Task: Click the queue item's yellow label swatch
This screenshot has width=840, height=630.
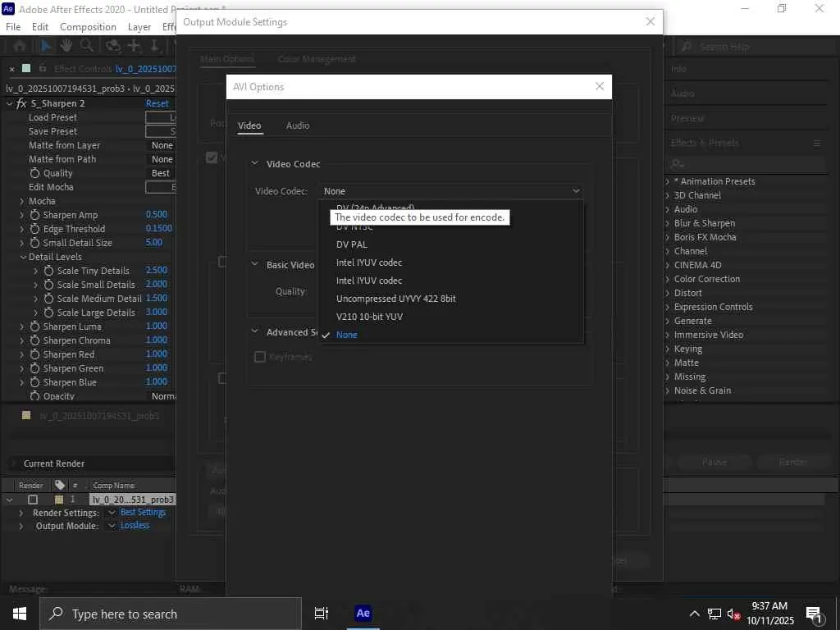Action: (59, 500)
